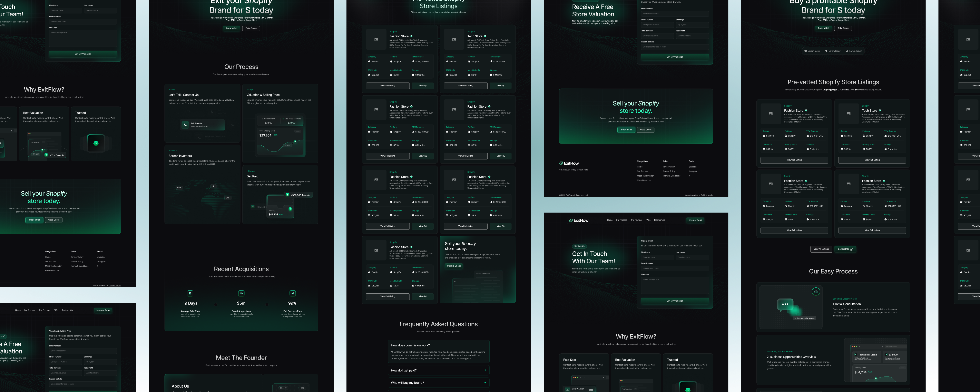Click the Get P/L Sheet button
Screen dimensions: 980x392
(x=454, y=266)
